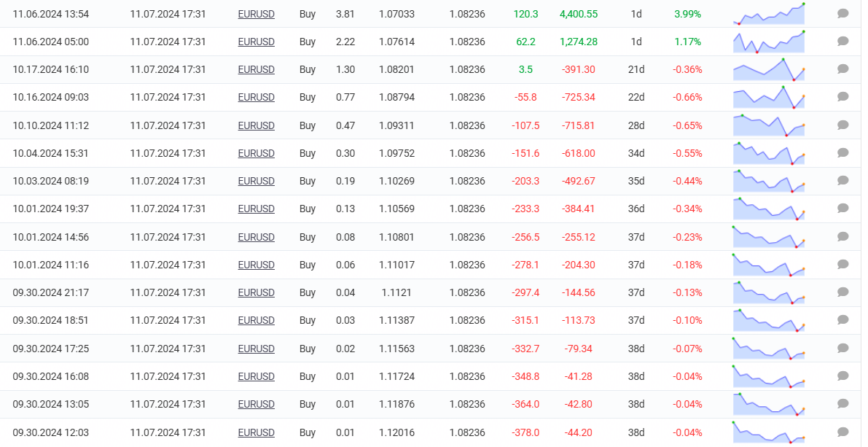Viewport: 868px width, 447px height.
Task: Follow EURUSD link on 10.01.2024 19:37 row
Action: [x=256, y=209]
